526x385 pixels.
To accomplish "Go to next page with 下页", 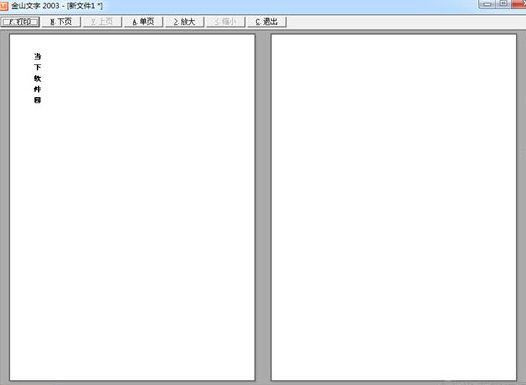I will point(61,22).
